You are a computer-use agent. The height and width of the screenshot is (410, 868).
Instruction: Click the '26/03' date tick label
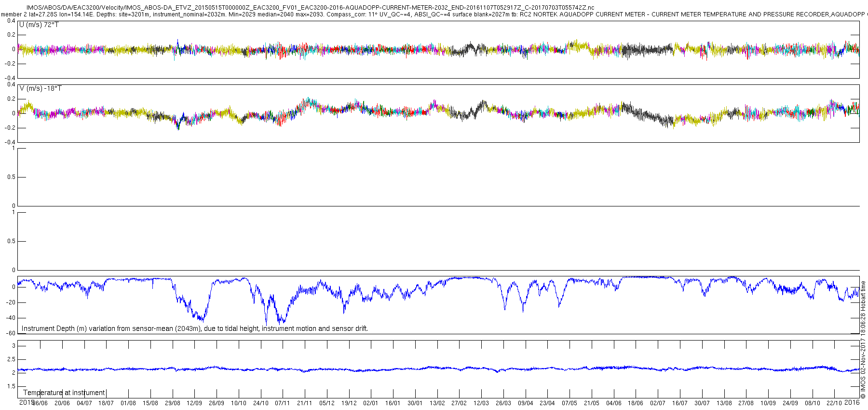[503, 403]
